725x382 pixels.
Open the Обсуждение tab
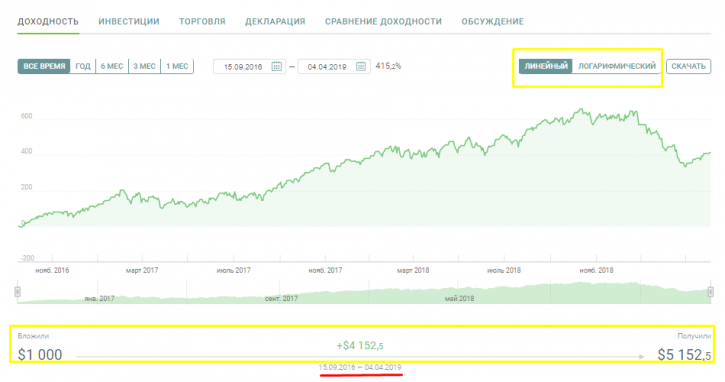[492, 22]
